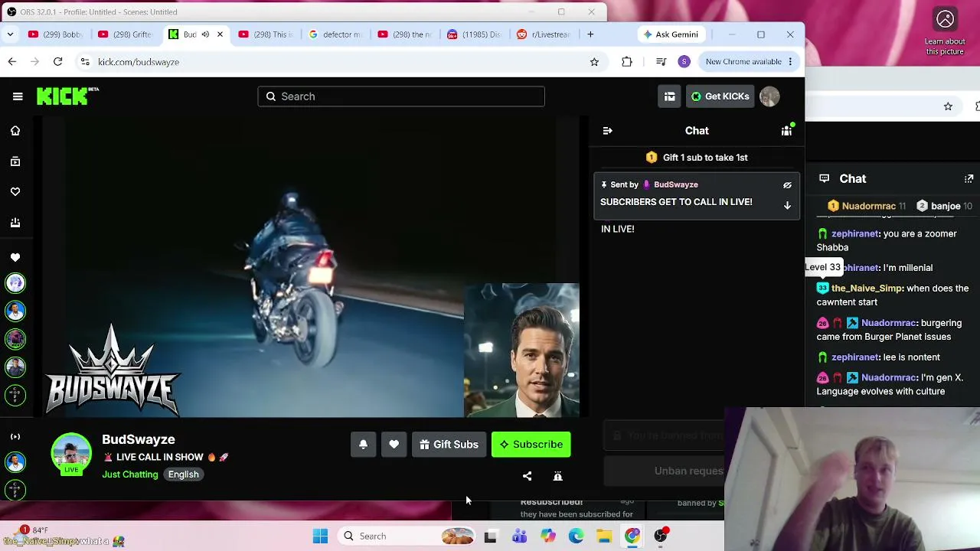This screenshot has width=980, height=551.
Task: Open Microsoft Edge from the taskbar
Action: click(x=576, y=536)
